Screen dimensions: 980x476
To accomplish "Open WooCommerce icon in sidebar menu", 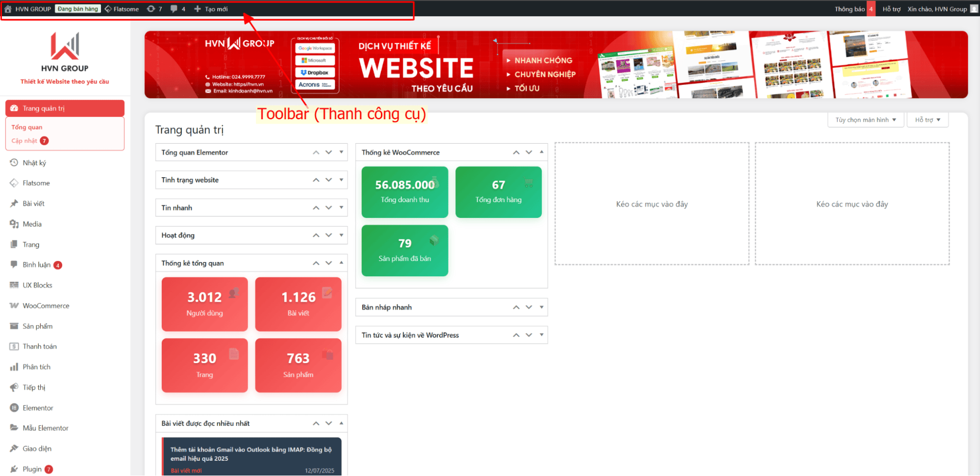I will point(14,306).
